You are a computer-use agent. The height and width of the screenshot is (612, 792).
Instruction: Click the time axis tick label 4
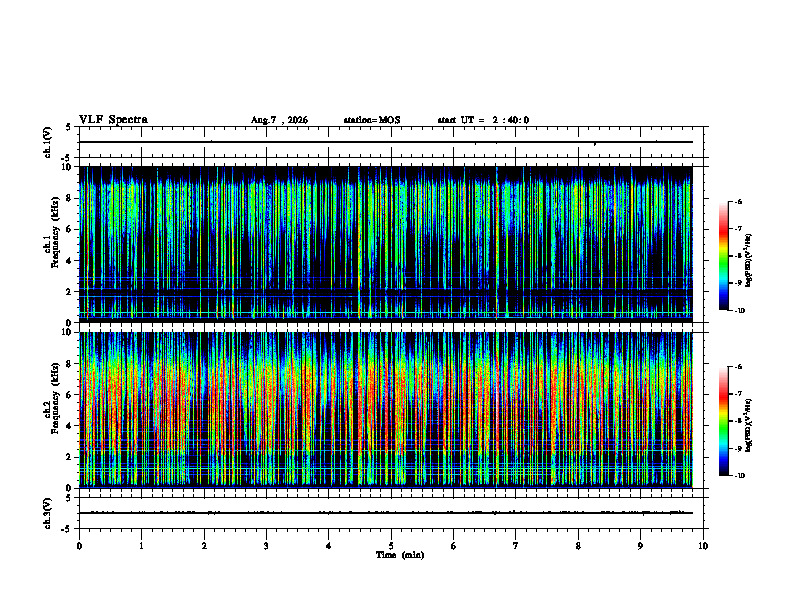[x=329, y=546]
